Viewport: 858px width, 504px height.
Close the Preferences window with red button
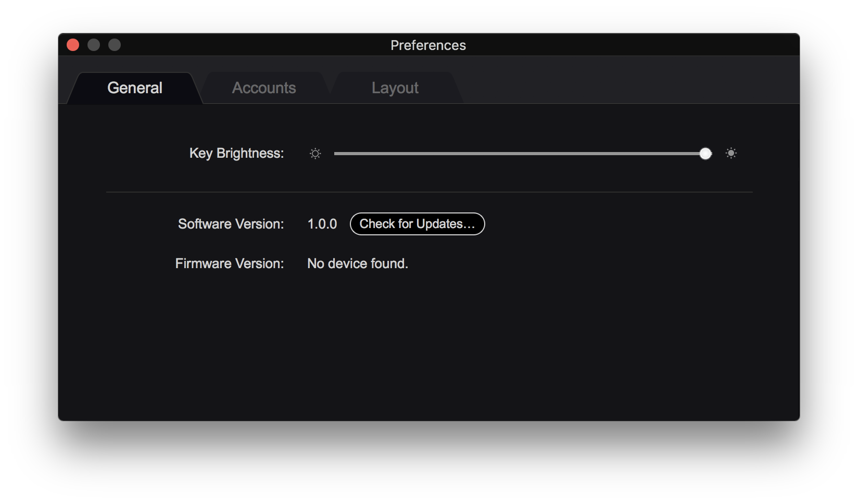pos(73,45)
